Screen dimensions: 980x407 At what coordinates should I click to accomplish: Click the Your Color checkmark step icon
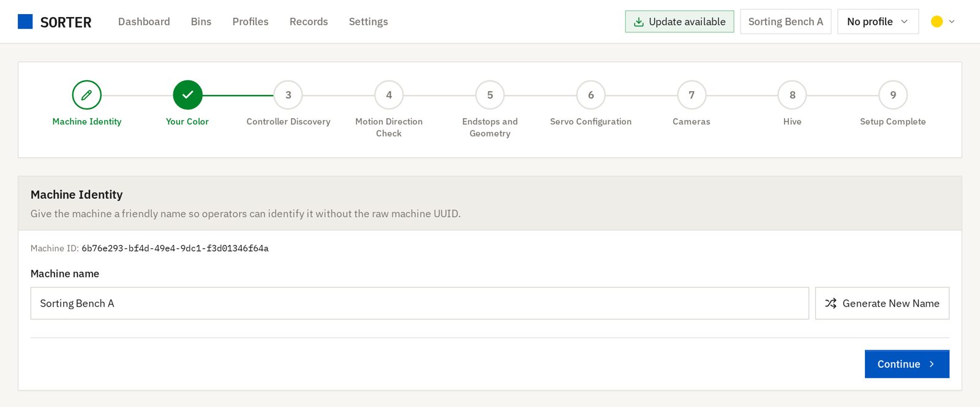point(187,95)
